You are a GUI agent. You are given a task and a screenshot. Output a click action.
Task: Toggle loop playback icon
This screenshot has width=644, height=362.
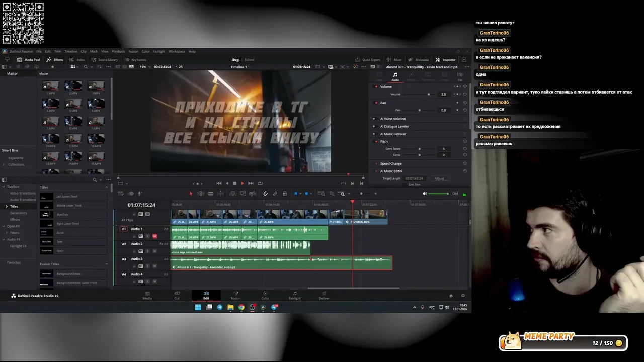tap(260, 183)
